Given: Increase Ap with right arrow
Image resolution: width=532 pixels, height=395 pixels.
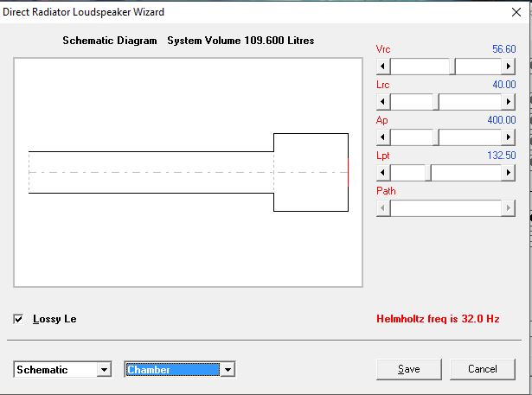Looking at the screenshot, I should pos(509,137).
